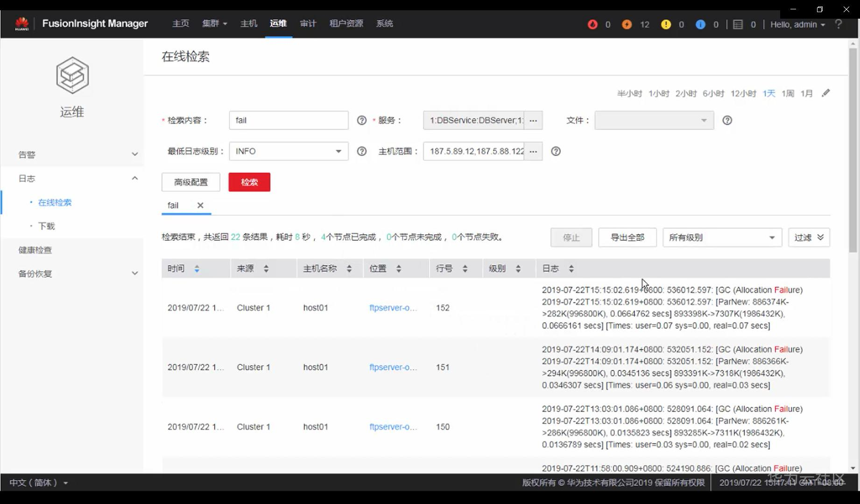The image size is (860, 504).
Task: Select 1 hour time range
Action: point(659,93)
